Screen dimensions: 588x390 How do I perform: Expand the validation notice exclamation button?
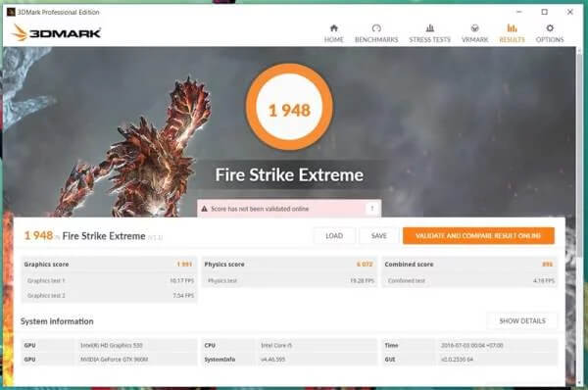click(x=372, y=208)
